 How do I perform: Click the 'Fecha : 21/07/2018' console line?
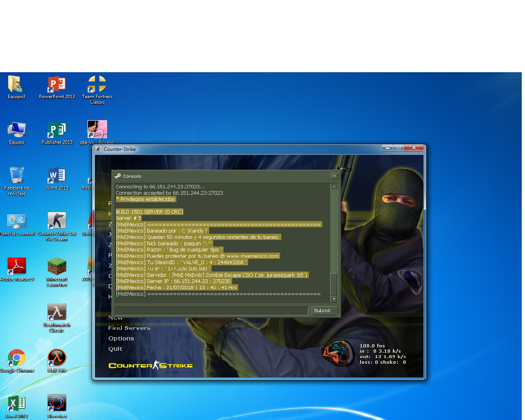pos(177,288)
